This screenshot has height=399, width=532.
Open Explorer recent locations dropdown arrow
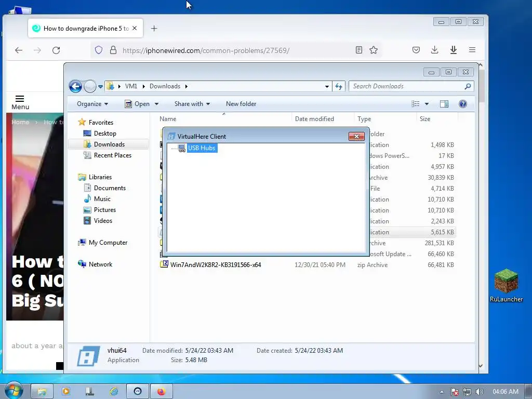[x=100, y=87]
